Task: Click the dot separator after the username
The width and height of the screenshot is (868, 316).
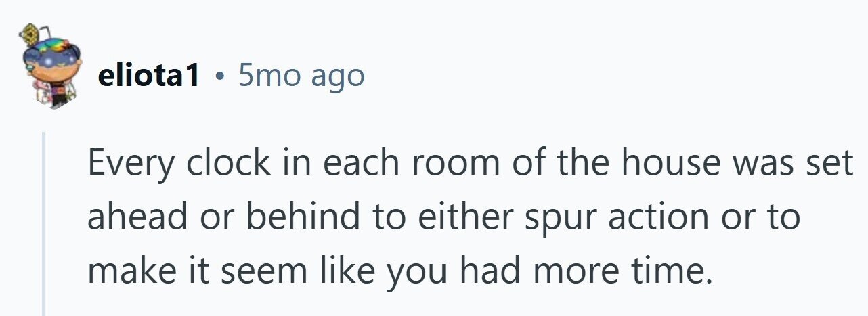Action: click(219, 78)
